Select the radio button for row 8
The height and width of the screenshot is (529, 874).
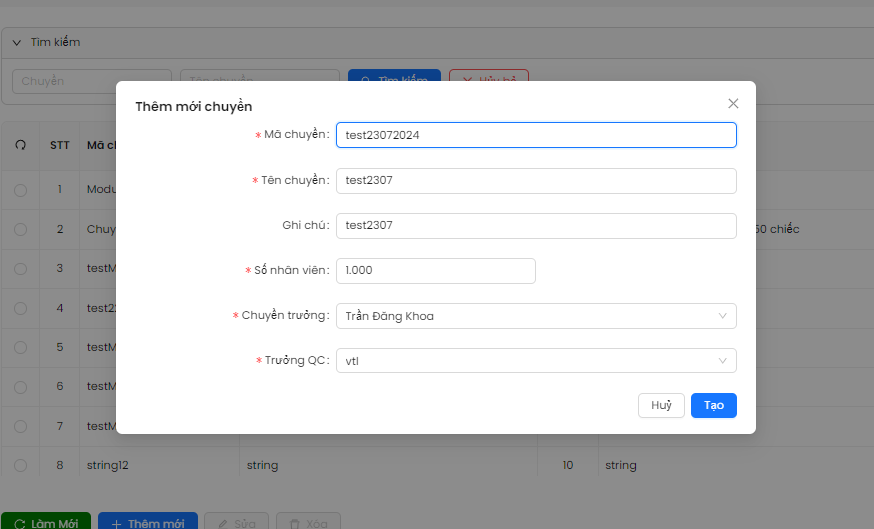[20, 465]
